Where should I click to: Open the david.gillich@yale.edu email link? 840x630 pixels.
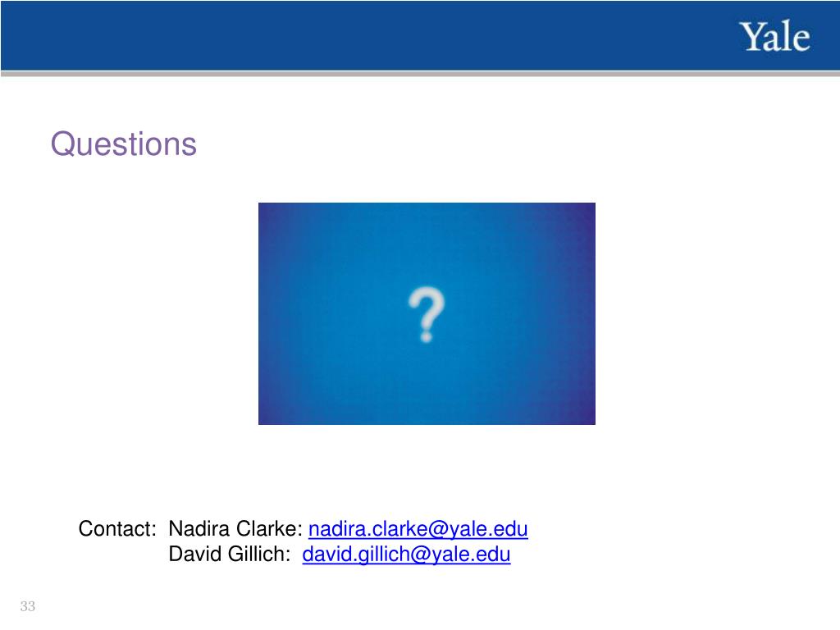click(x=406, y=554)
